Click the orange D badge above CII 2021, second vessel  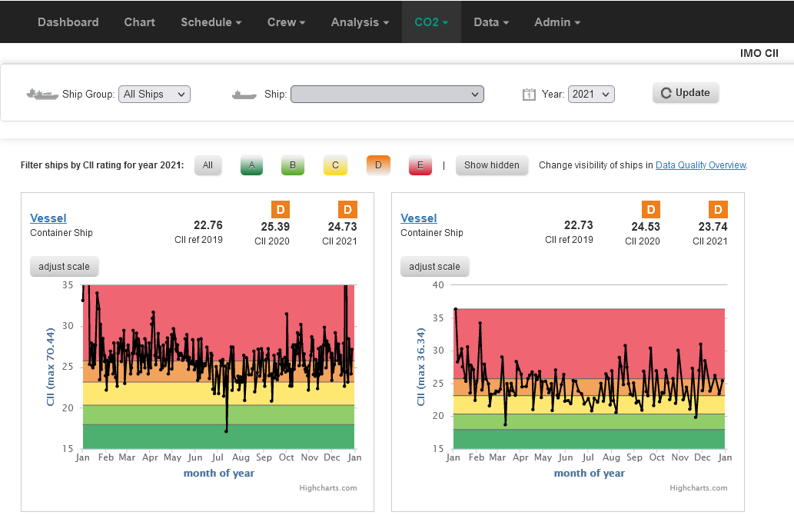[718, 209]
